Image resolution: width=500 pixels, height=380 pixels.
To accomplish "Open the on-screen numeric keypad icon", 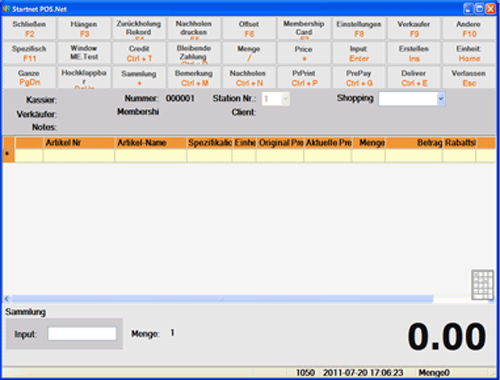I will coord(482,284).
